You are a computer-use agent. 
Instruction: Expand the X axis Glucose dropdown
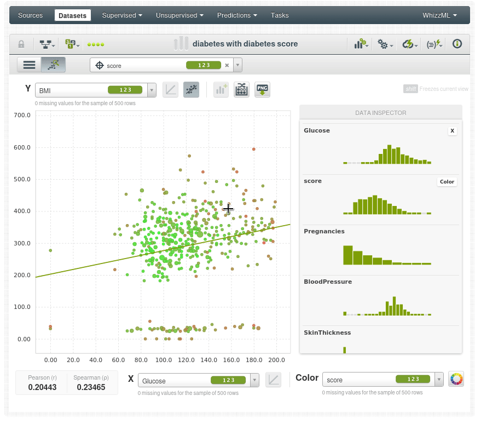(254, 380)
